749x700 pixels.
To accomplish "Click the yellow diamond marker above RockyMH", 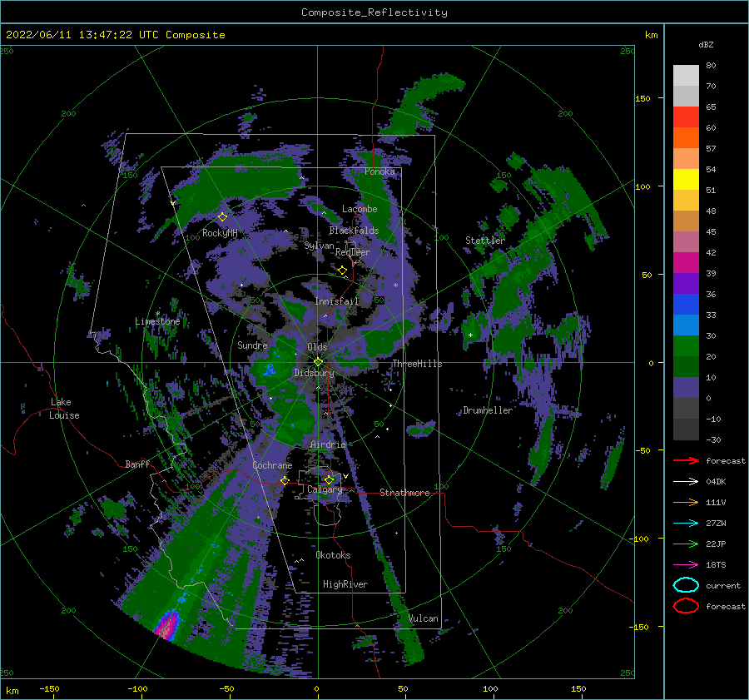I will 222,217.
